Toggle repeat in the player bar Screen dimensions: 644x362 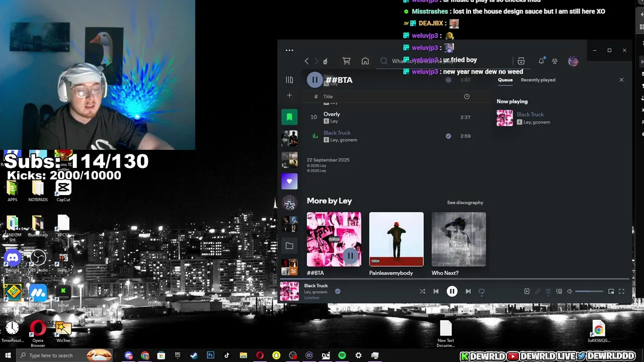coord(481,291)
